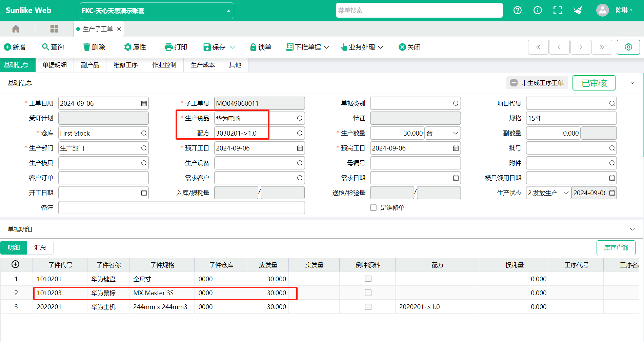Toggle 倒冲领料 checkbox for 华为主机 row
The image size is (644, 342).
[x=368, y=306]
